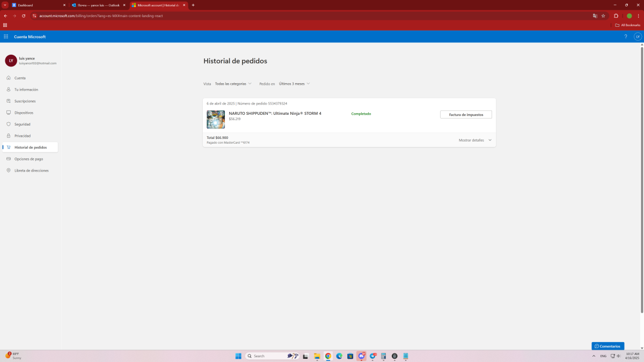The width and height of the screenshot is (644, 362).
Task: Close the Dashboard browser tab
Action: coord(64,5)
